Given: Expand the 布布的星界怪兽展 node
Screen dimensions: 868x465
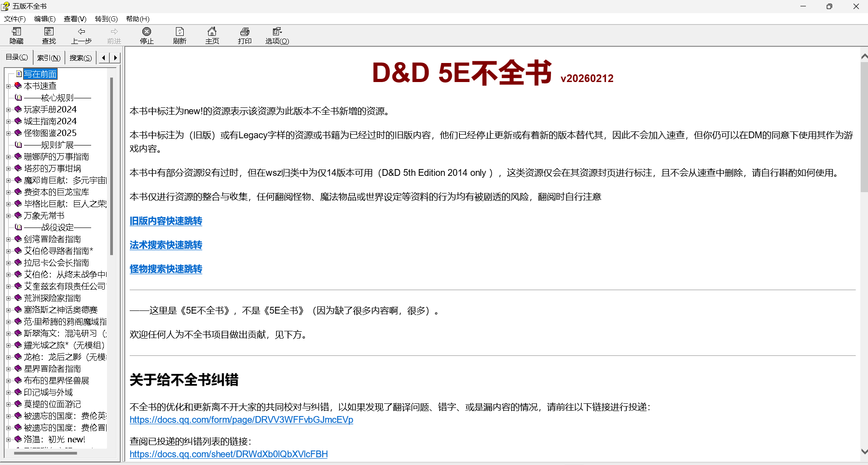Looking at the screenshot, I should click(8, 381).
